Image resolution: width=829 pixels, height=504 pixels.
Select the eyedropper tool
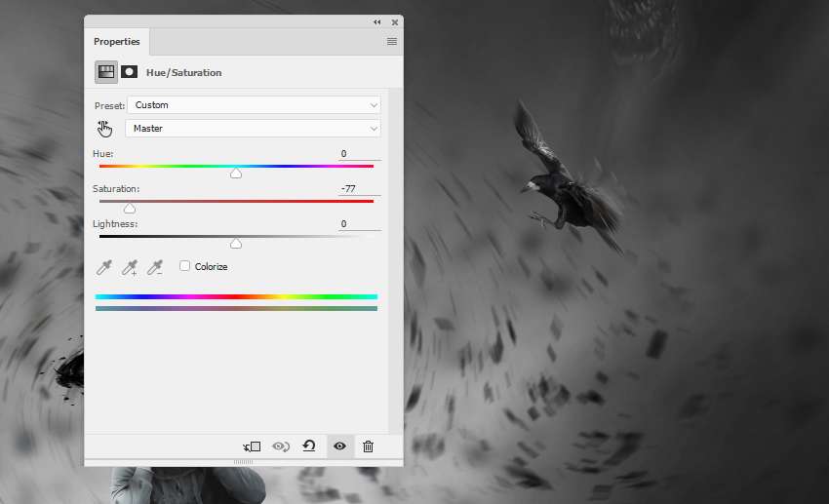click(x=104, y=268)
